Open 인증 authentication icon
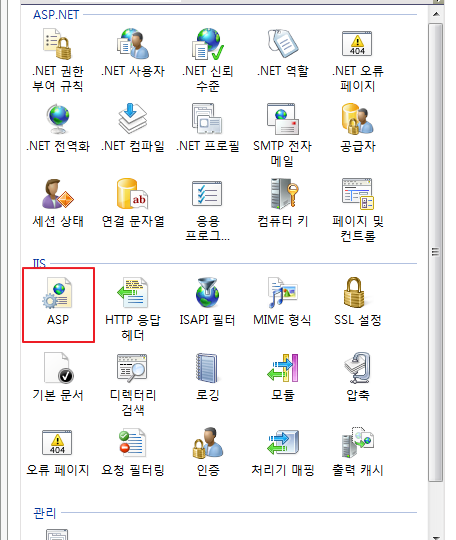 point(208,443)
